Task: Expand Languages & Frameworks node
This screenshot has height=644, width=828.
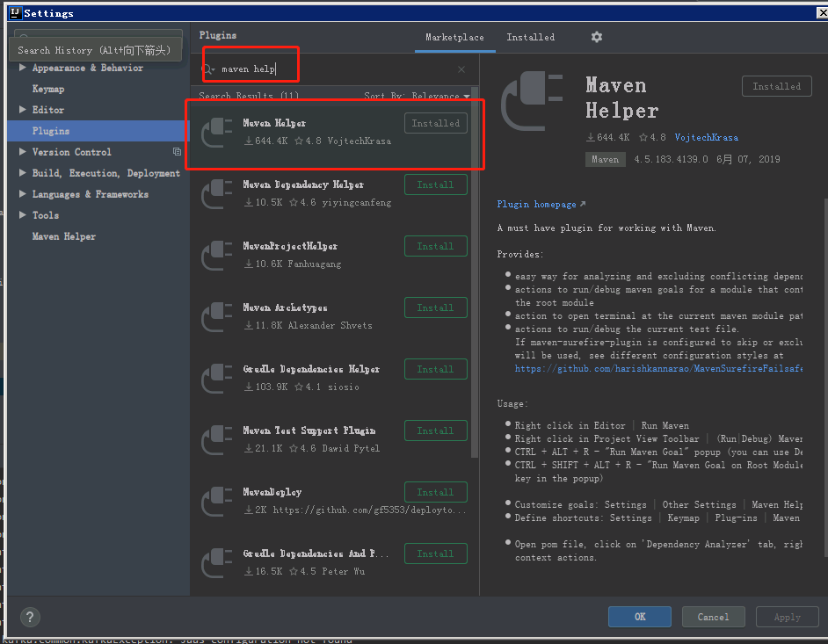Action: pyautogui.click(x=23, y=194)
